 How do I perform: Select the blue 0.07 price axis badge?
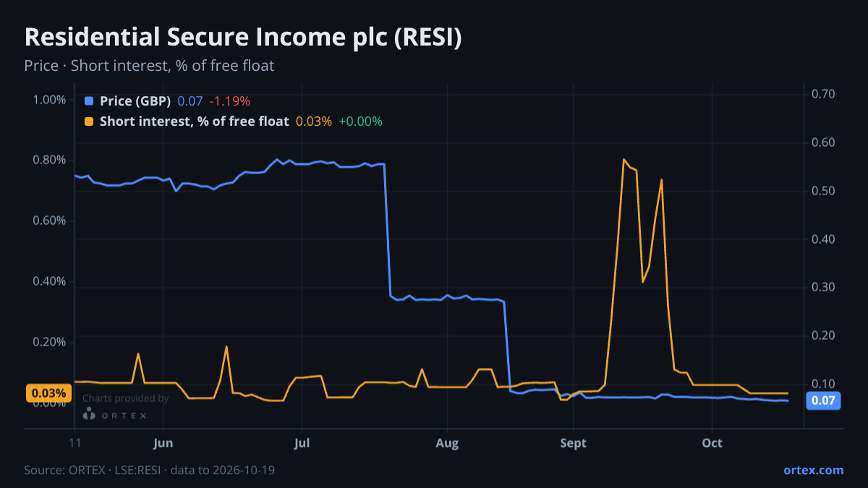coord(823,401)
